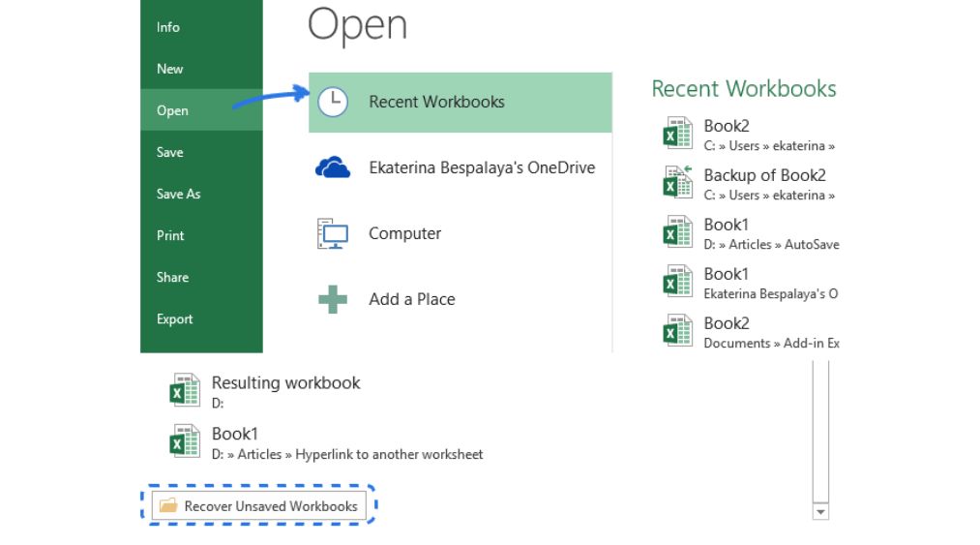Click Excel icon of Book2 in Documents

pyautogui.click(x=677, y=330)
